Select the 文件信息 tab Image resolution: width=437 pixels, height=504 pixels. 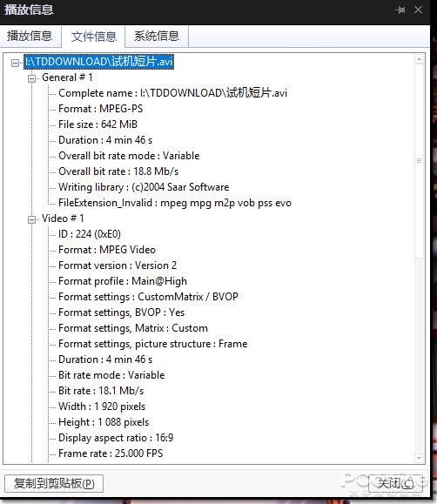coord(93,37)
